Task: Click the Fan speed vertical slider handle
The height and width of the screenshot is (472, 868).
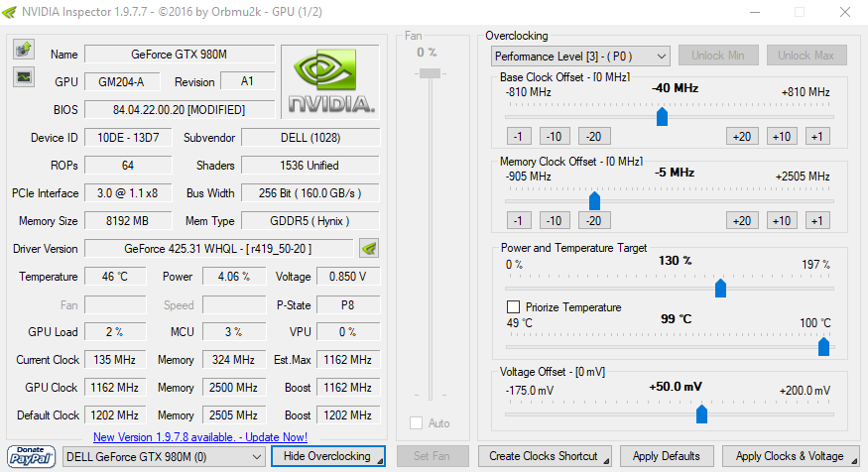Action: coord(430,73)
